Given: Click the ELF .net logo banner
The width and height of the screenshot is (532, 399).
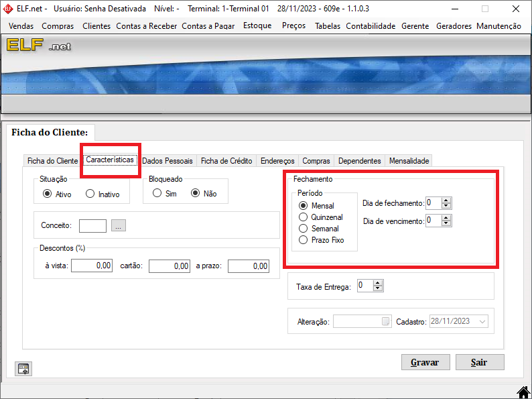Looking at the screenshot, I should tap(39, 45).
